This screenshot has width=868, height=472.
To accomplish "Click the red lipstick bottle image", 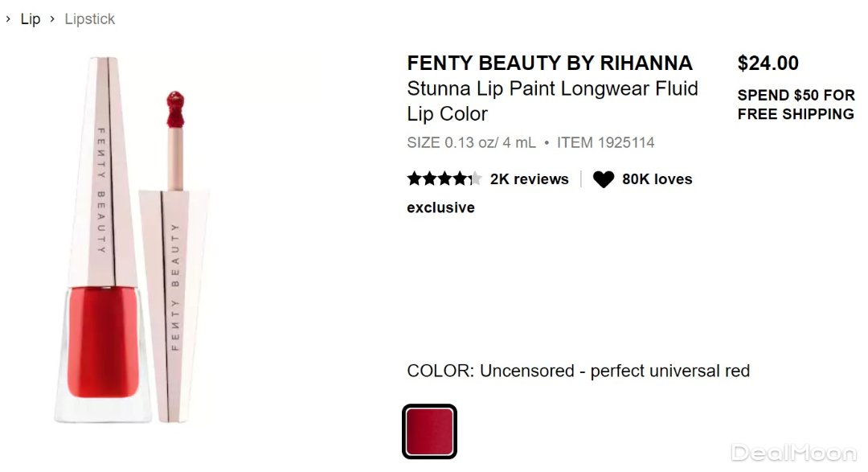I will [x=103, y=241].
